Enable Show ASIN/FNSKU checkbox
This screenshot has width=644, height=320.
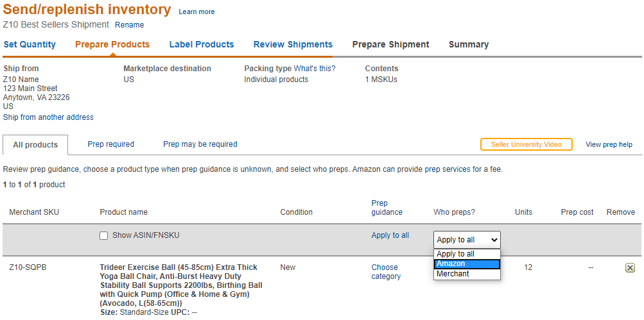[x=104, y=236]
